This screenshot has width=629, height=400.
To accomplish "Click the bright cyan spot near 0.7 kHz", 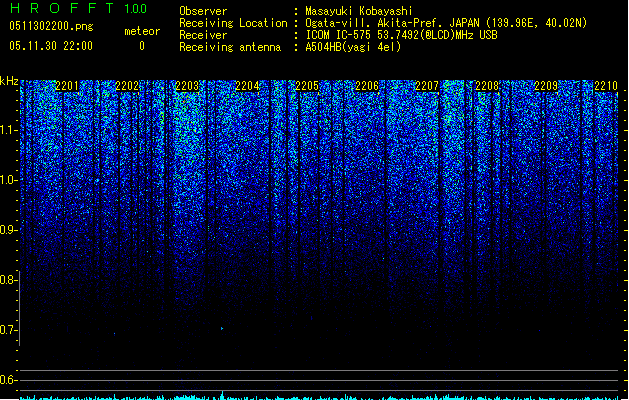I will coord(222,329).
